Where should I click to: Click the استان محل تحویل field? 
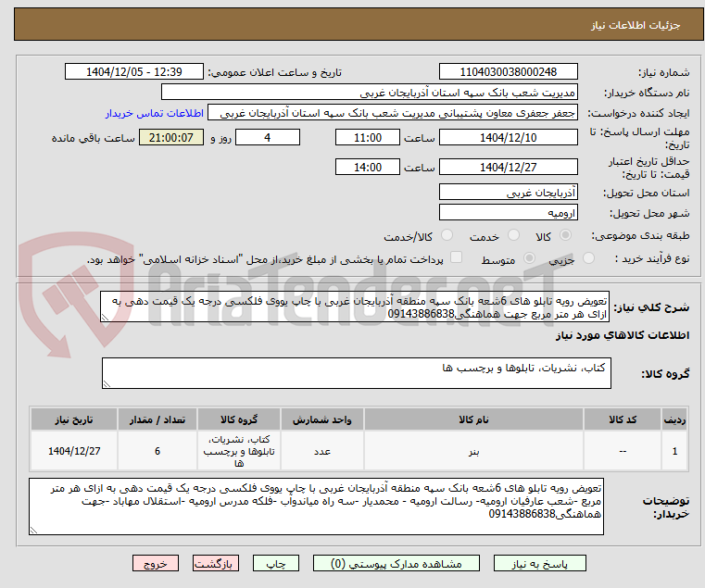tap(508, 193)
